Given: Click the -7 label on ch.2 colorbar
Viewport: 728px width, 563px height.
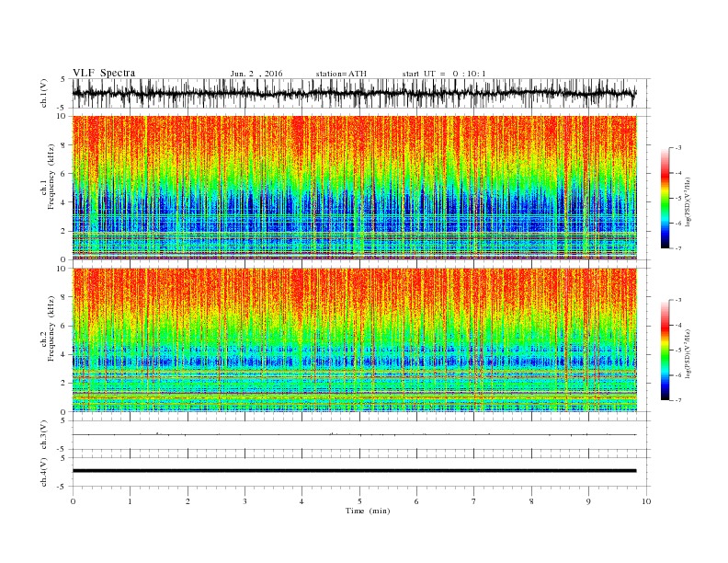Looking at the screenshot, I should click(678, 400).
